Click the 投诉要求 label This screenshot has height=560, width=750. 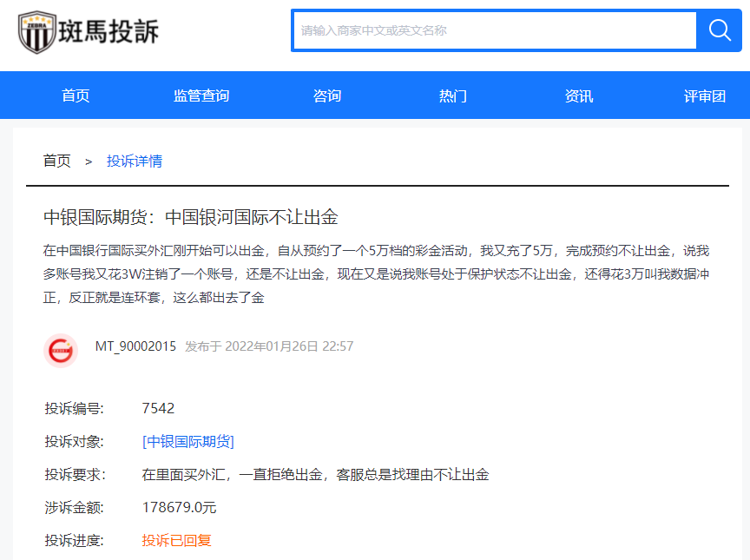76,474
